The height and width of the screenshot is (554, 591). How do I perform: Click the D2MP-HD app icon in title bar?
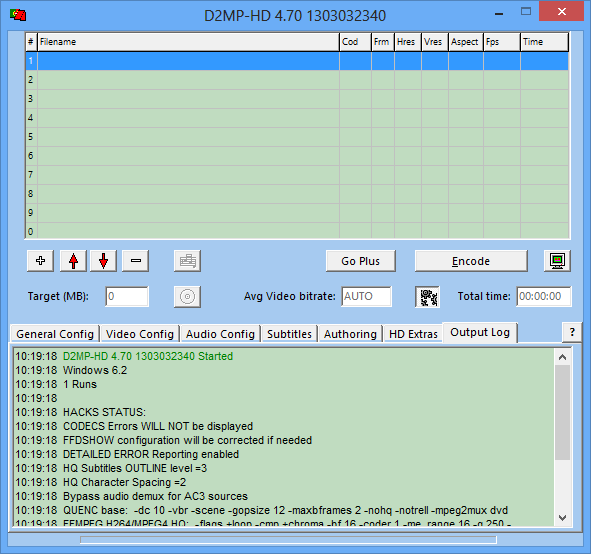18,15
